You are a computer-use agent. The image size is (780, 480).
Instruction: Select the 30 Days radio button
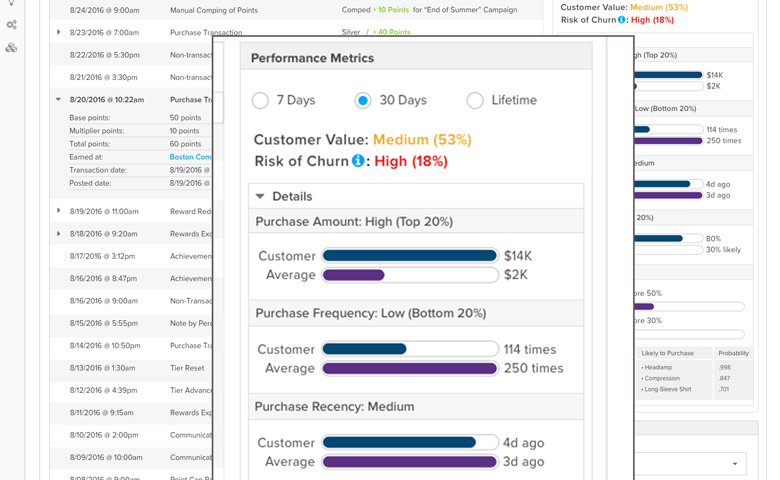coord(363,100)
